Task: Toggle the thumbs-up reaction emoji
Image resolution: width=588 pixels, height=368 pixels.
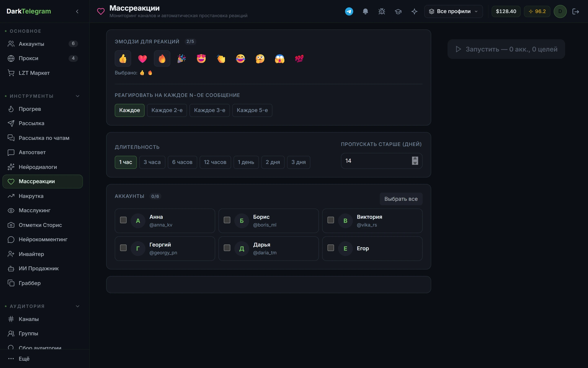Action: click(123, 58)
